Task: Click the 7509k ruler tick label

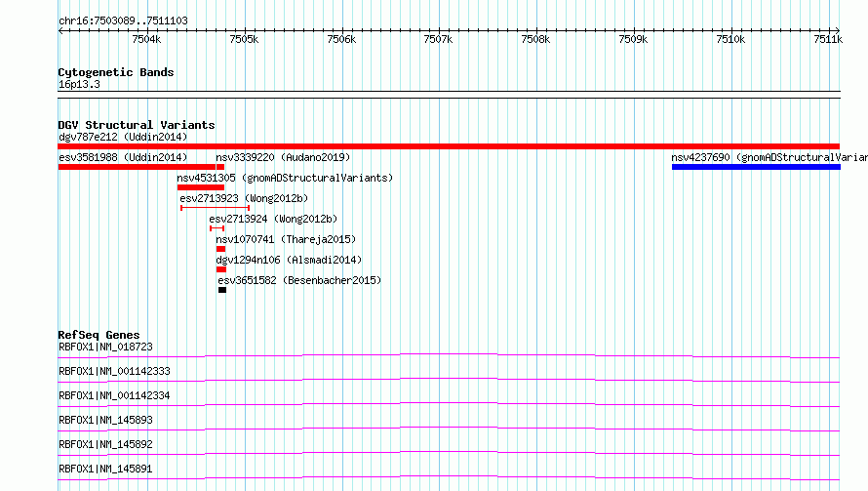Action: 633,39
